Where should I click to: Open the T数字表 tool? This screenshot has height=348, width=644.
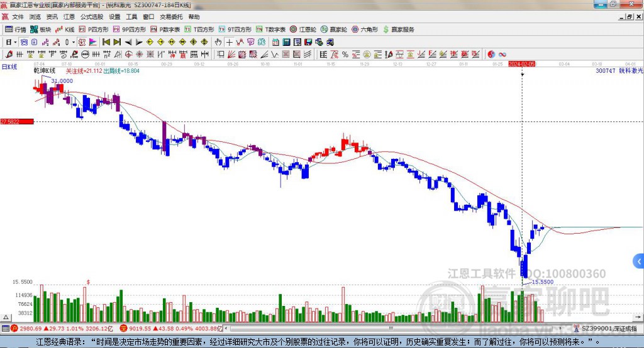[x=270, y=30]
